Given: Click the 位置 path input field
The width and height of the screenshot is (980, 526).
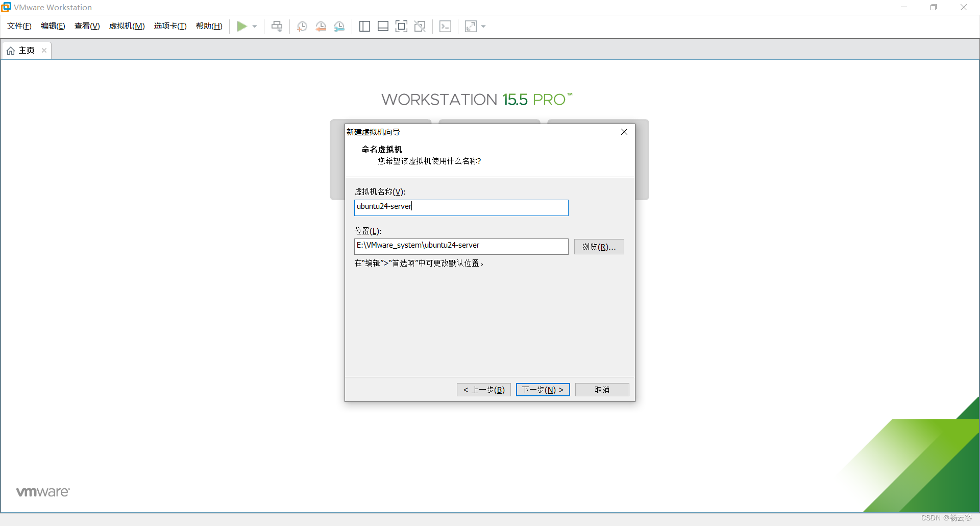Looking at the screenshot, I should coord(461,246).
